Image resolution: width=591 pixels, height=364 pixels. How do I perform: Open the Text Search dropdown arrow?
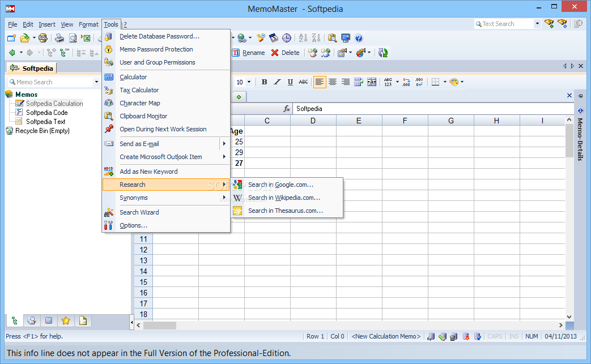(x=538, y=24)
